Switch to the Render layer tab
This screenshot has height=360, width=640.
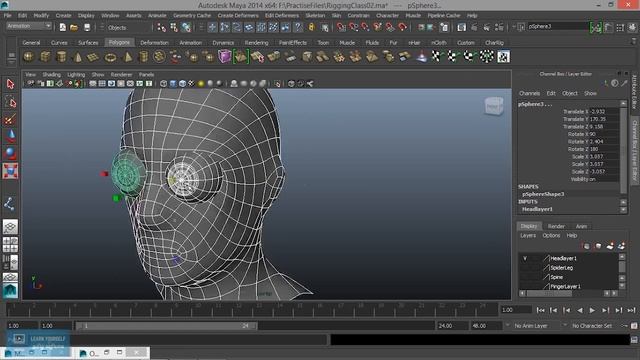pyautogui.click(x=556, y=226)
